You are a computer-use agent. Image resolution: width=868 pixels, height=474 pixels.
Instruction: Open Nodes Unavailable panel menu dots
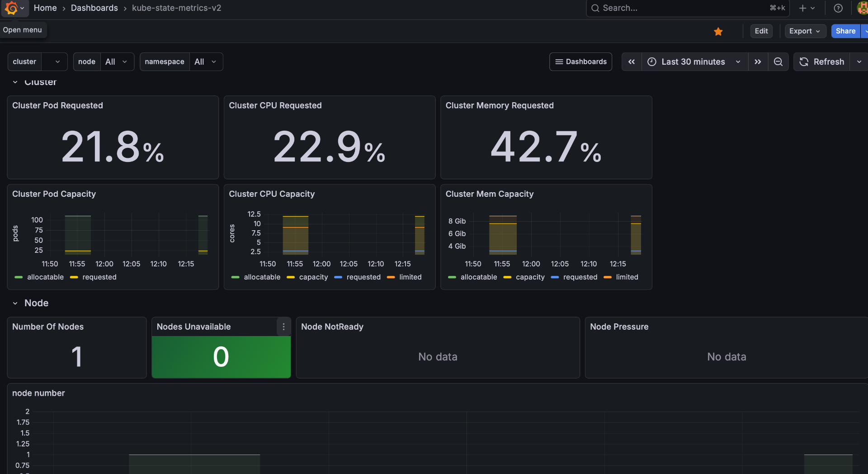(x=283, y=327)
